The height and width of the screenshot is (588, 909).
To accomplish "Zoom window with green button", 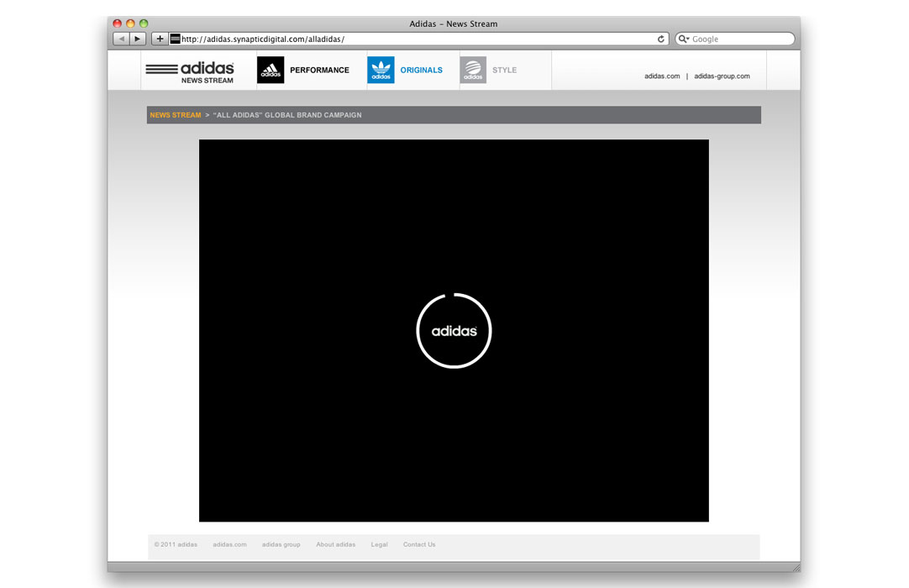I will [144, 24].
